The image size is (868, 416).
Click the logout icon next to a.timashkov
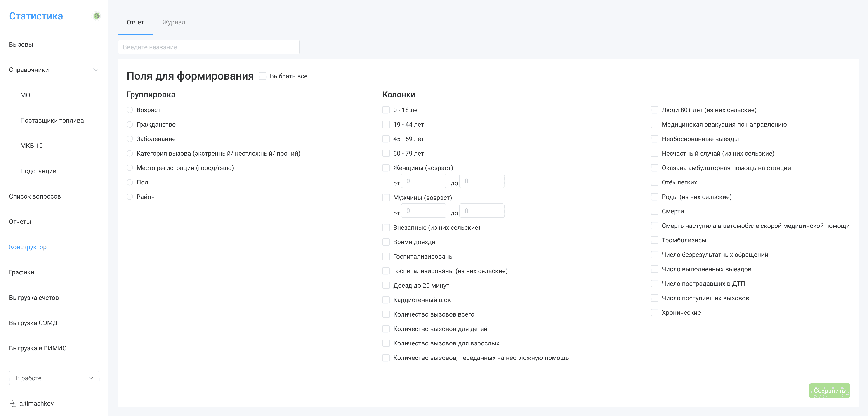click(13, 403)
